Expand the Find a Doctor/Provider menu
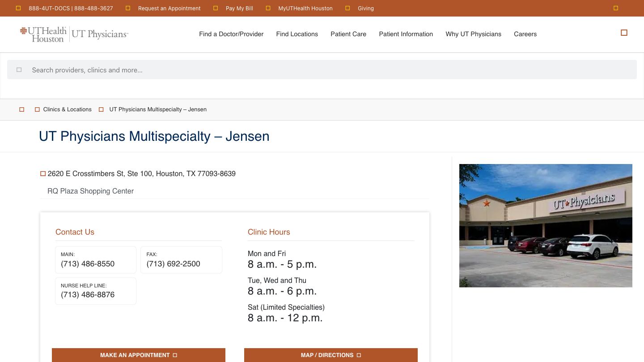This screenshot has height=362, width=644. coord(231,34)
